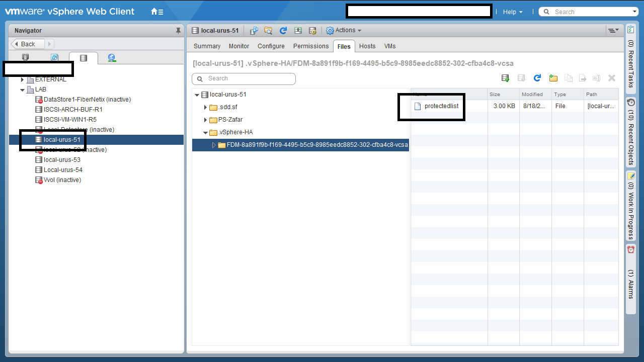Open the Alarms side panel
Viewport: 644px width, 362px height.
tap(631, 279)
